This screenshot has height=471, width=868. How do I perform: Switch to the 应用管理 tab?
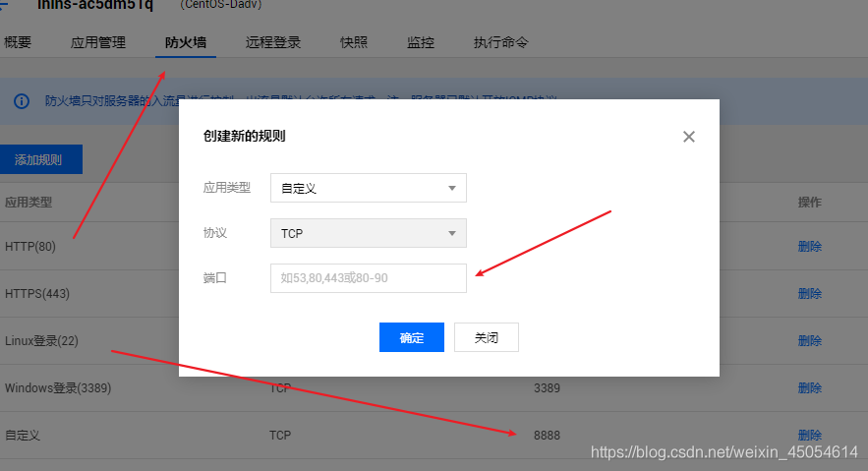tap(98, 42)
